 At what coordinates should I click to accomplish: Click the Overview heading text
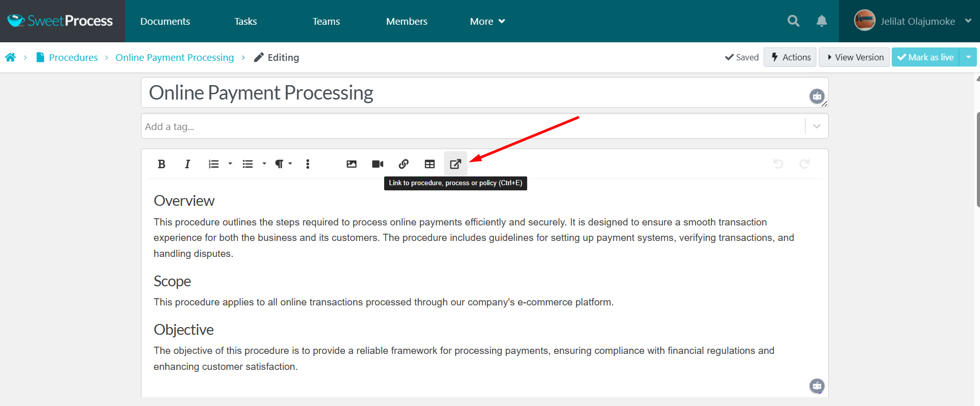click(184, 201)
